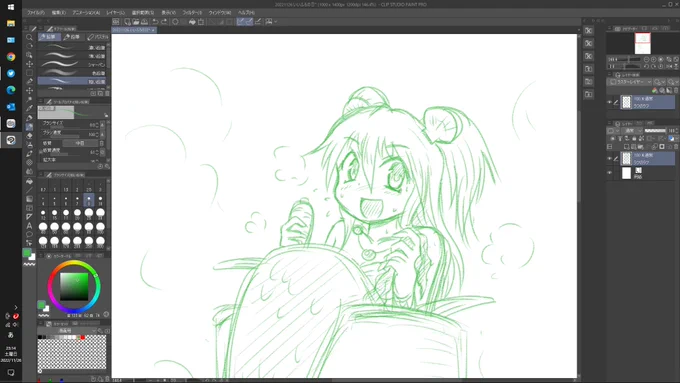680x383 pixels.
Task: Select the highlighted Pencil tool
Action: click(x=29, y=127)
